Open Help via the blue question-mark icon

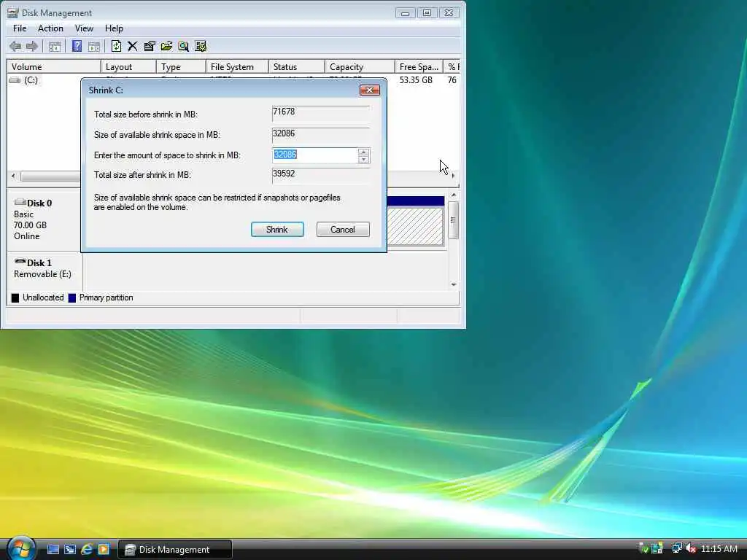[x=77, y=46]
